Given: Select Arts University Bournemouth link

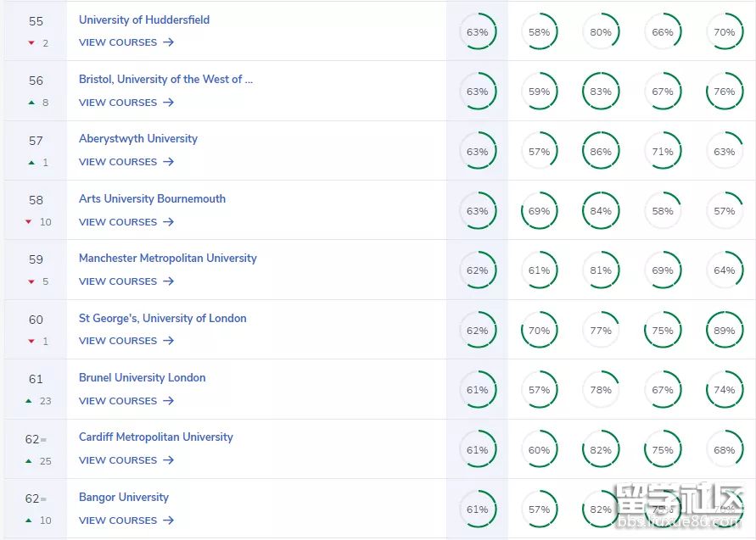Looking at the screenshot, I should click(x=152, y=198).
